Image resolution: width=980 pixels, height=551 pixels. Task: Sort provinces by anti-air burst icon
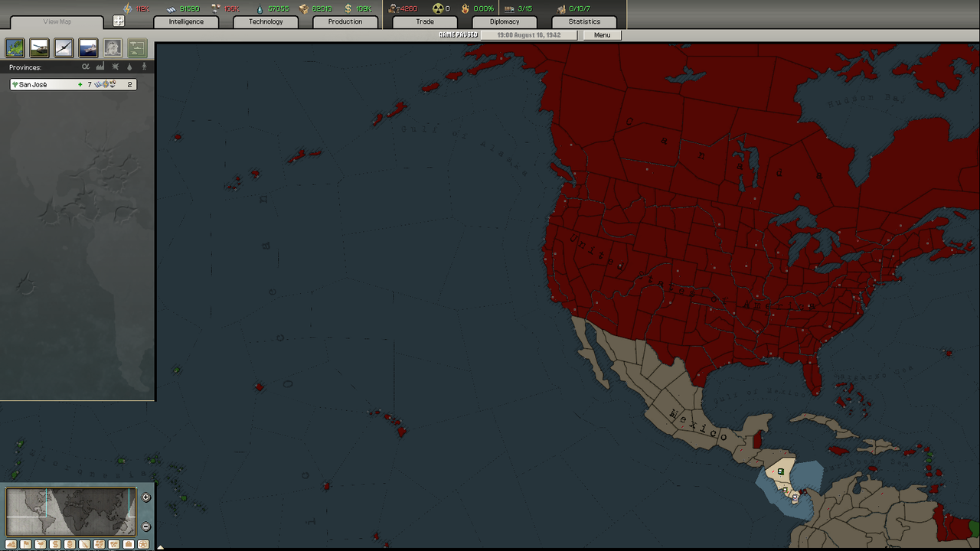click(116, 67)
